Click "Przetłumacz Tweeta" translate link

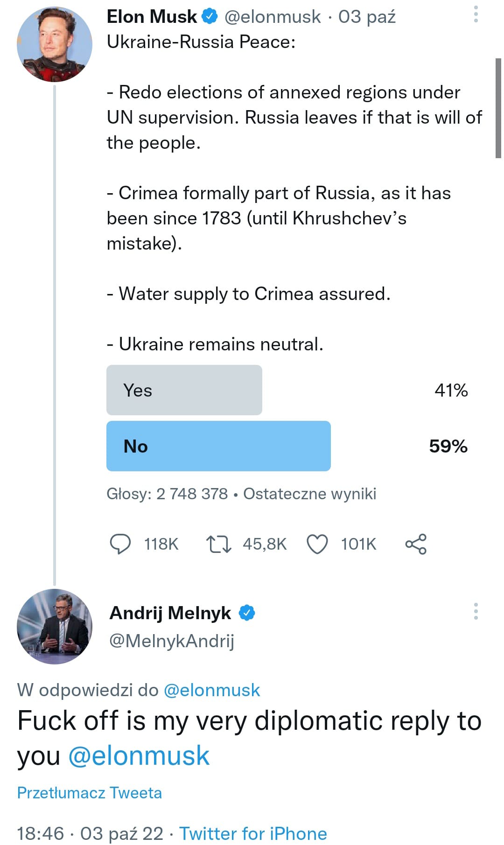click(x=89, y=793)
